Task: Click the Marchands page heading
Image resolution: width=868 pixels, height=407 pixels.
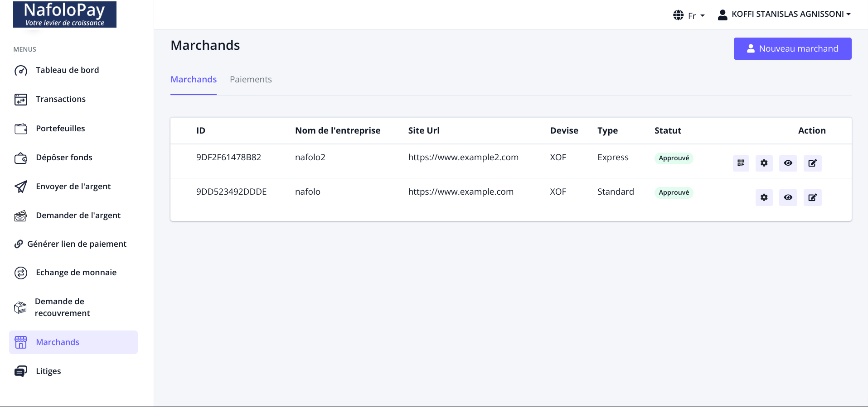Action: click(205, 45)
